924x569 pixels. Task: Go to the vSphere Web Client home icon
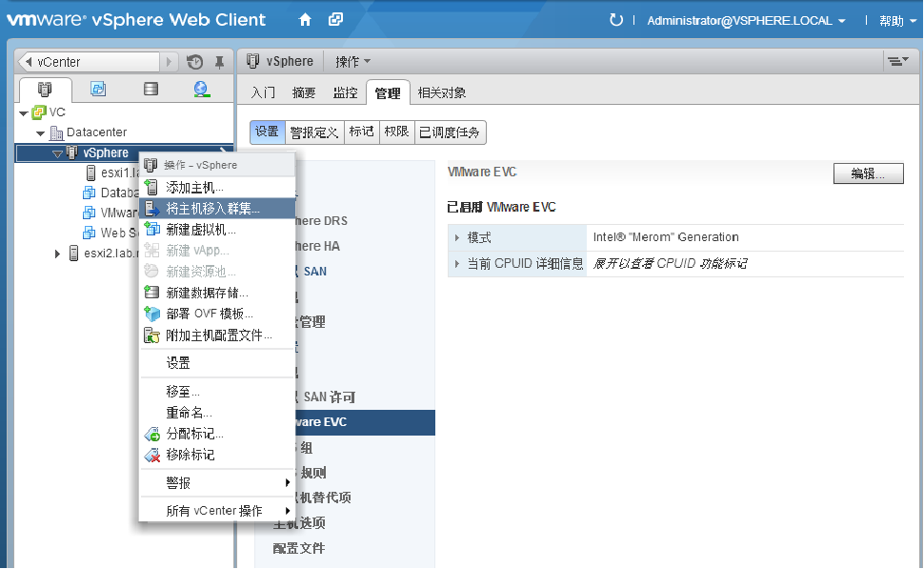[305, 20]
